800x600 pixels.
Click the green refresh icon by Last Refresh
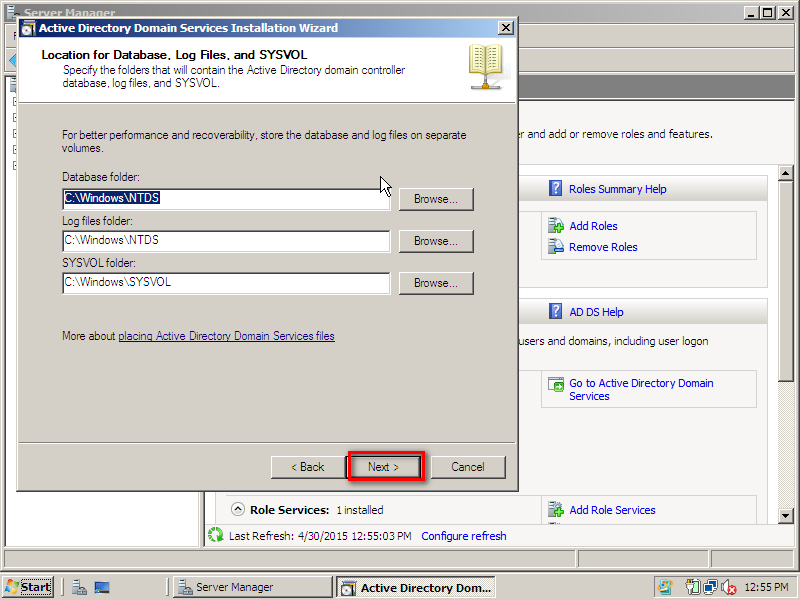coord(215,535)
